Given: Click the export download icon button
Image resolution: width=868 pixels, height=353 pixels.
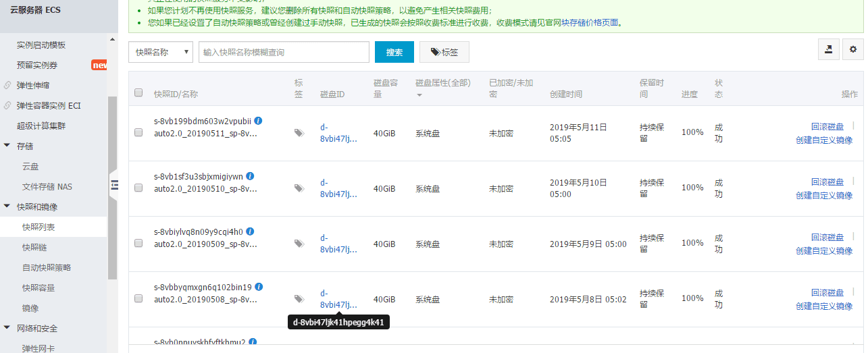Looking at the screenshot, I should click(x=828, y=49).
